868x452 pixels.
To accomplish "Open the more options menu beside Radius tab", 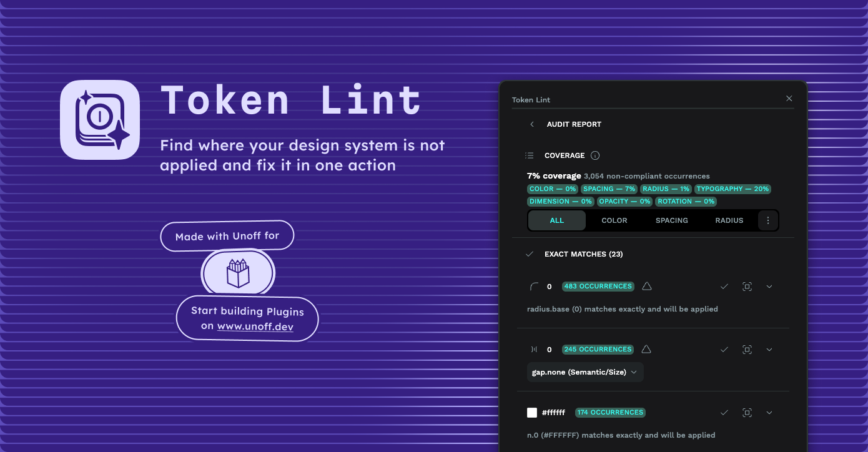I will pos(768,220).
